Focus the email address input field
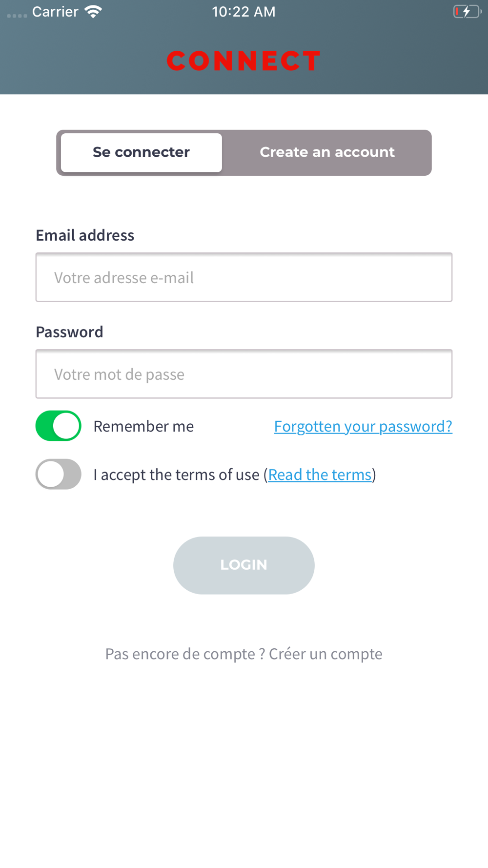 [244, 277]
